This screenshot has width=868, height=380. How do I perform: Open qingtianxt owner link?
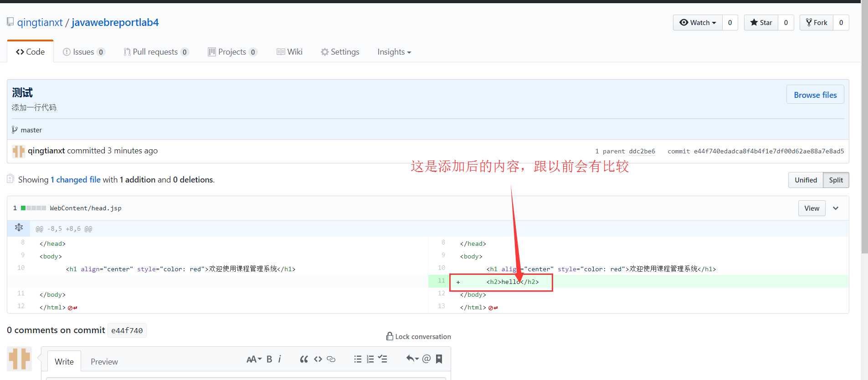(40, 22)
